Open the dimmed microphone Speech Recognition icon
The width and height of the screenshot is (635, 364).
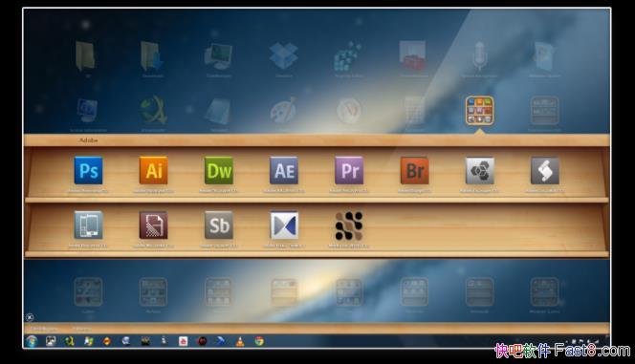pyautogui.click(x=479, y=55)
